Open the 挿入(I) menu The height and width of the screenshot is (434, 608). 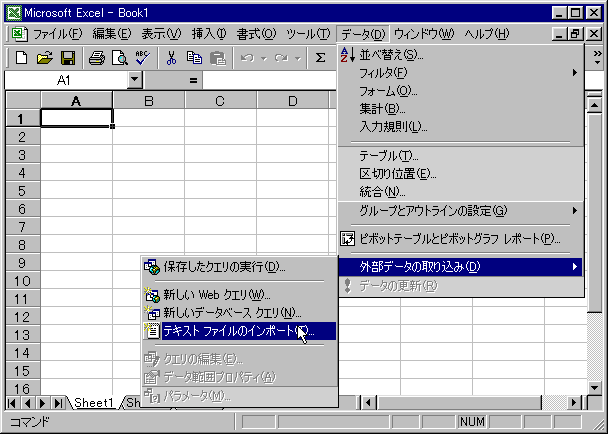209,34
